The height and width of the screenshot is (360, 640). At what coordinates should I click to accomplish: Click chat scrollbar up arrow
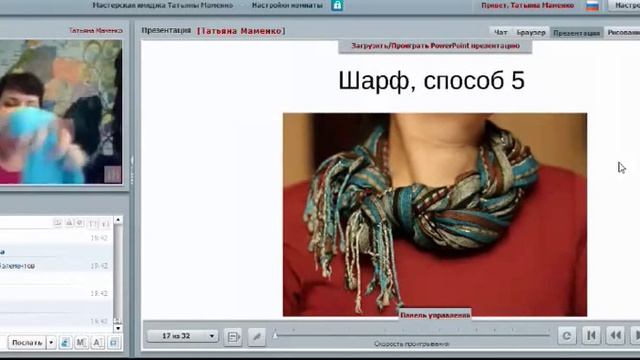click(118, 220)
